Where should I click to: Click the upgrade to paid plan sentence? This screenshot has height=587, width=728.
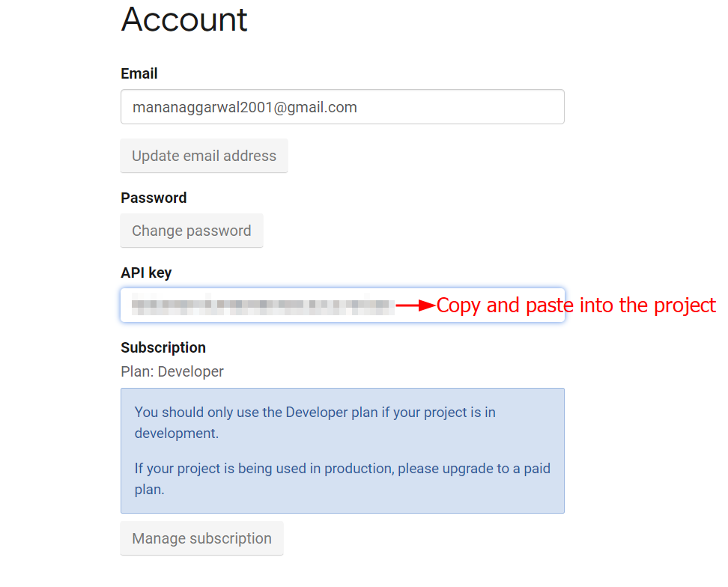[342, 477]
